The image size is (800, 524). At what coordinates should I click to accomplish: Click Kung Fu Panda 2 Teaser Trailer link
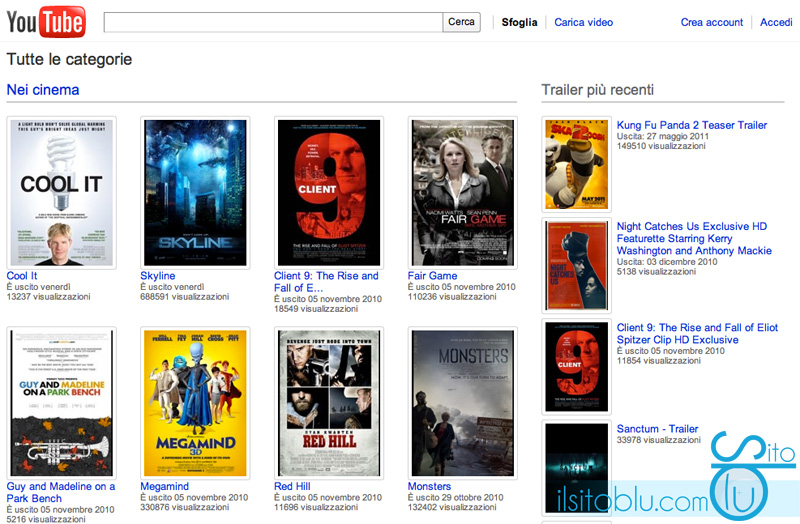pyautogui.click(x=692, y=126)
